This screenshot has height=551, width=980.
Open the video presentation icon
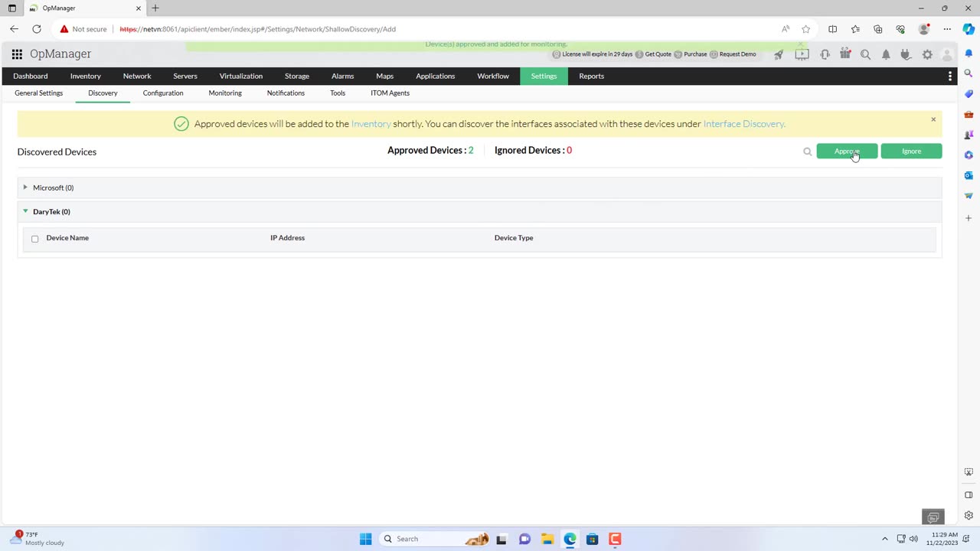pos(802,54)
